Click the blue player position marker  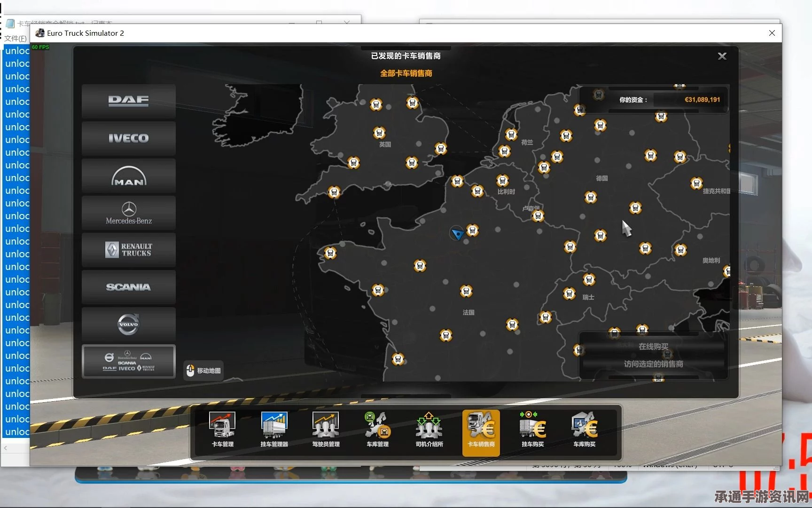point(457,233)
